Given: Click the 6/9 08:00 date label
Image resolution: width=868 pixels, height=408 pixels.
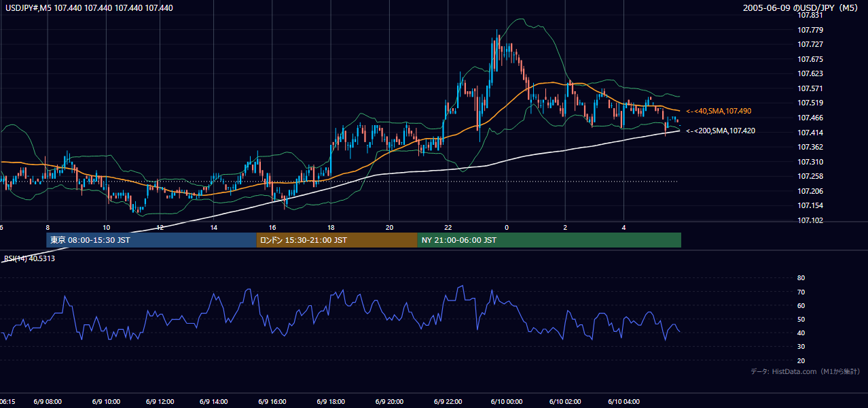Looking at the screenshot, I should coord(48,402).
